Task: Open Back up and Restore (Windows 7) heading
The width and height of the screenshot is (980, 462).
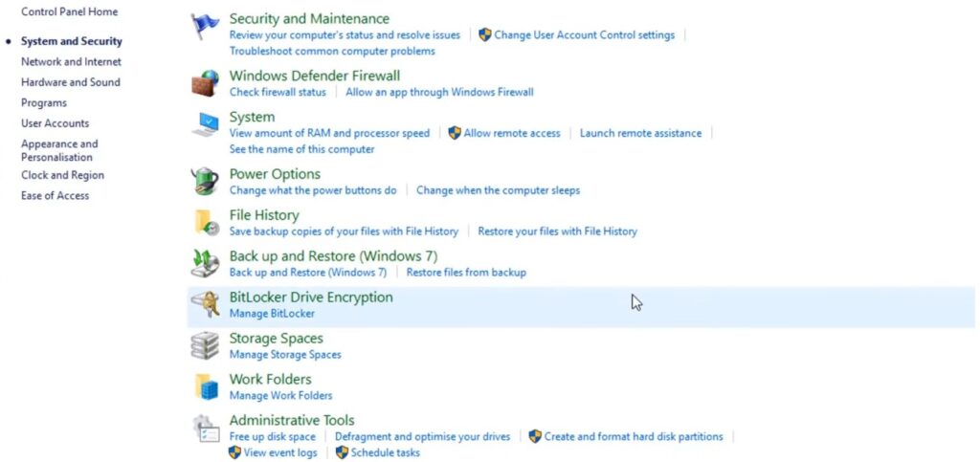Action: pos(333,256)
